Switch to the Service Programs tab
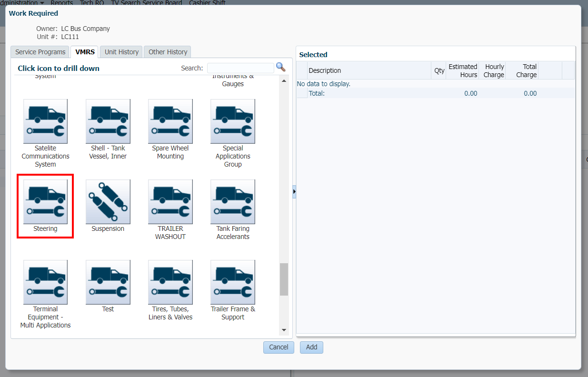 click(x=40, y=52)
